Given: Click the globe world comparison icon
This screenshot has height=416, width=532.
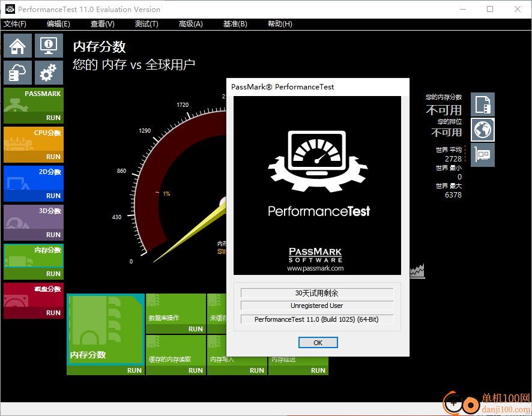Looking at the screenshot, I should coord(483,130).
